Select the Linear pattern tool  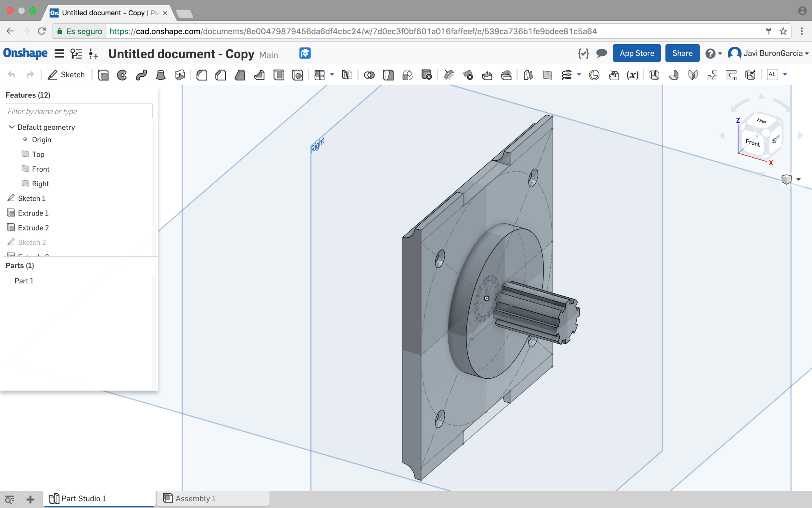[319, 74]
